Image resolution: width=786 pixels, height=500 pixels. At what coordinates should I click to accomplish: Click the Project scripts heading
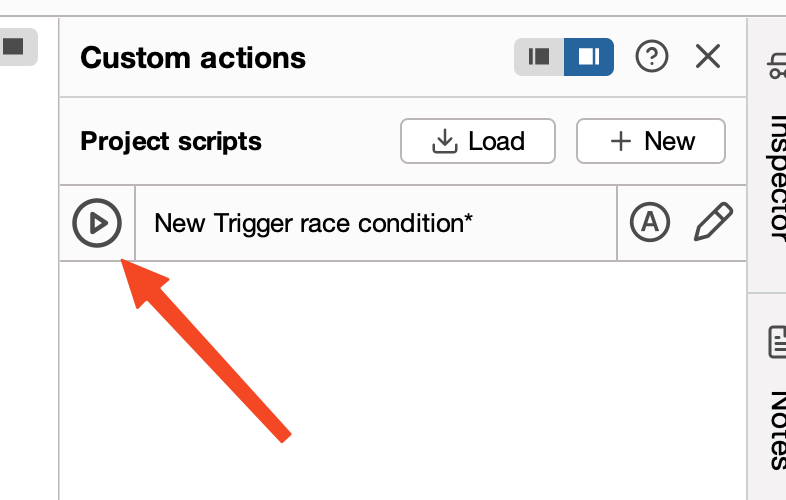click(171, 141)
